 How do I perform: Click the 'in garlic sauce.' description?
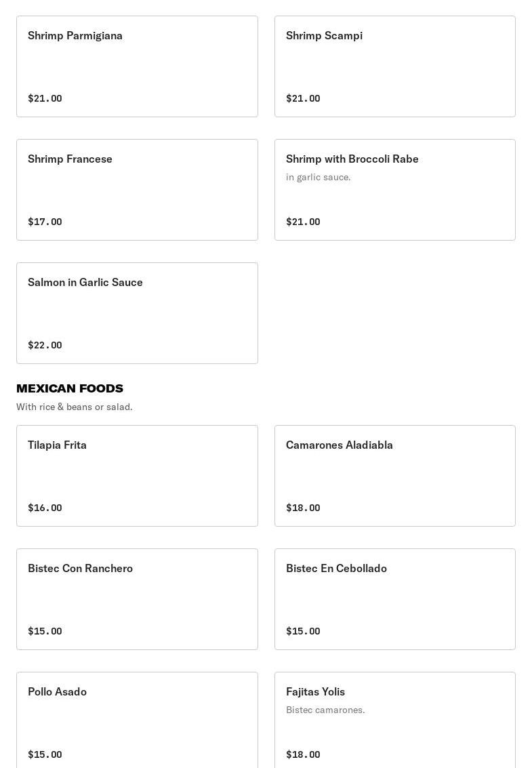pyautogui.click(x=319, y=177)
